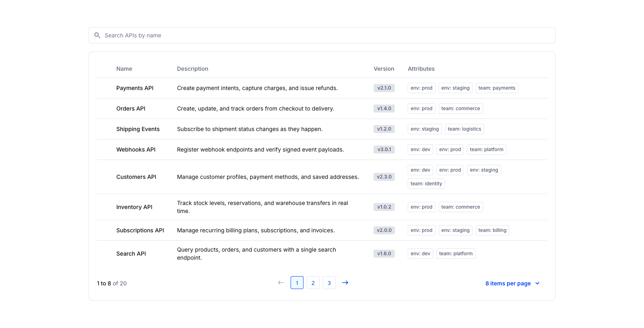Go to the next page arrow
The image size is (644, 328).
pyautogui.click(x=345, y=283)
